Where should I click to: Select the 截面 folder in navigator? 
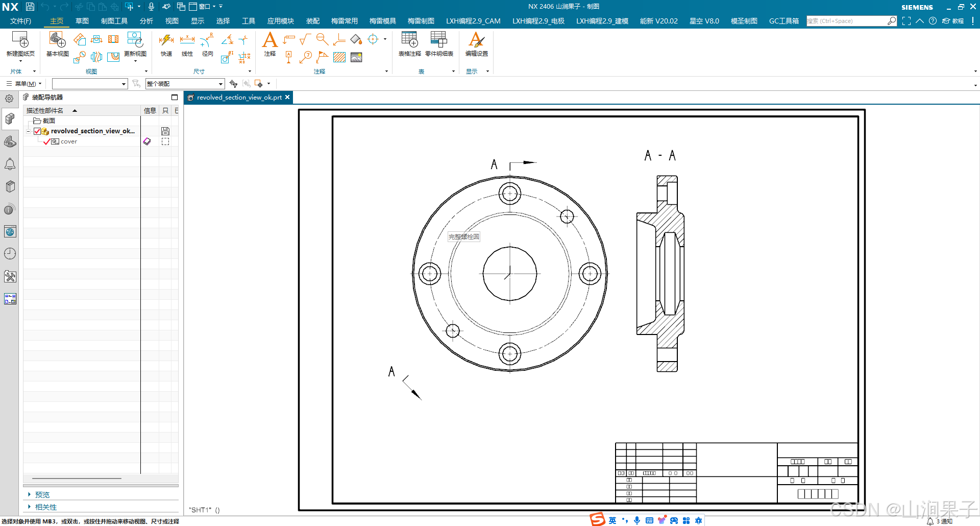click(x=44, y=121)
